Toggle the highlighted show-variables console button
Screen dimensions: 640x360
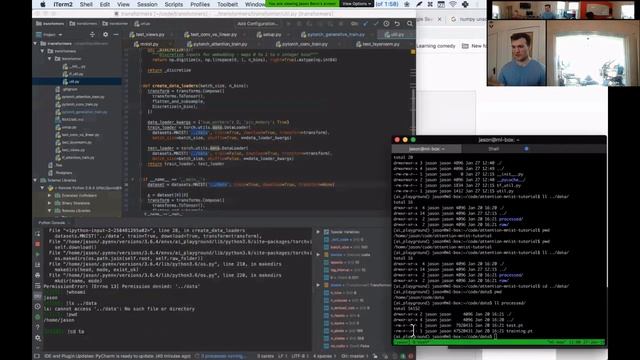click(x=38, y=296)
